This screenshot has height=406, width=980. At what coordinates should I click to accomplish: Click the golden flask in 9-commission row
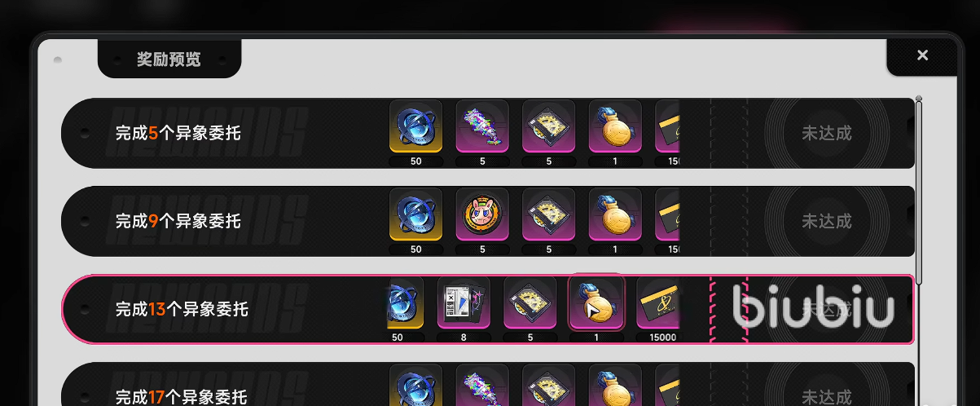coord(615,214)
